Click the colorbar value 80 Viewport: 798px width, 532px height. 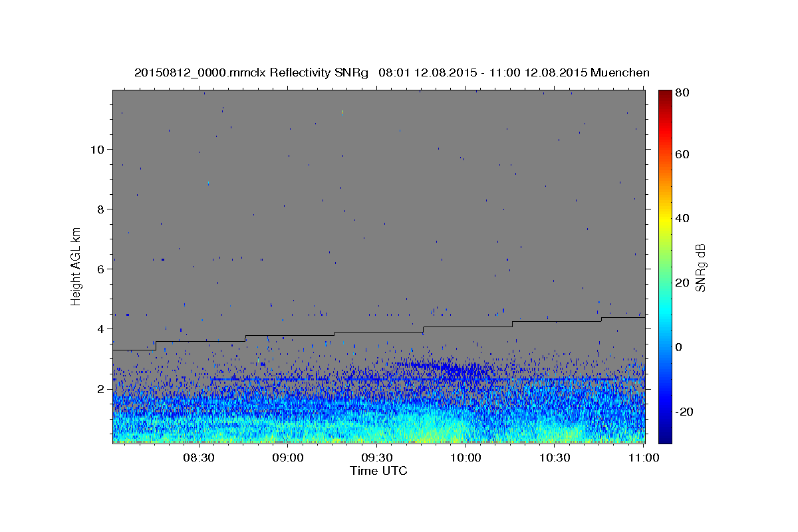tap(684, 94)
